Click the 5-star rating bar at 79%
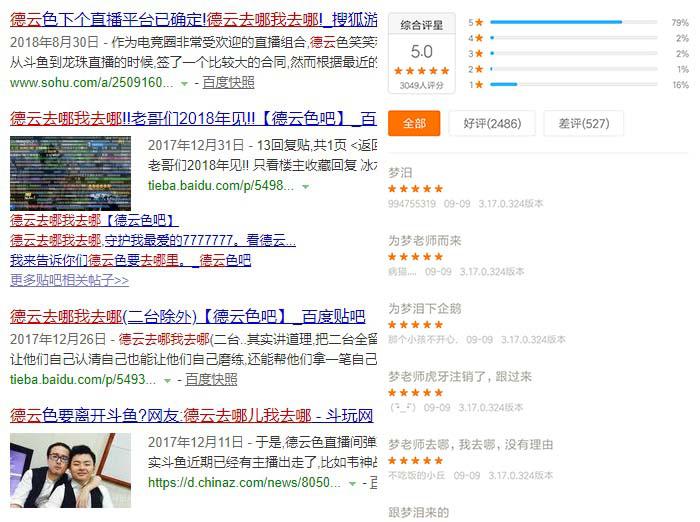 pos(574,22)
